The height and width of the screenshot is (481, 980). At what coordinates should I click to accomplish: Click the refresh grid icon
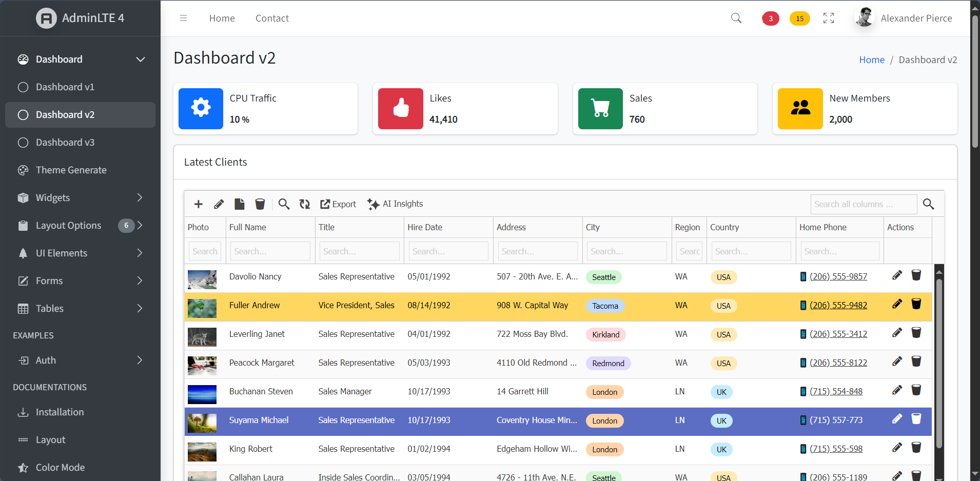click(305, 204)
